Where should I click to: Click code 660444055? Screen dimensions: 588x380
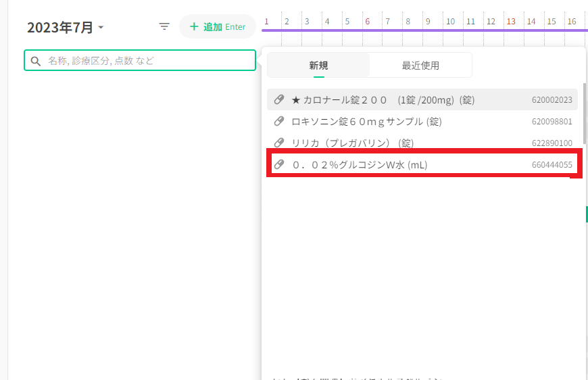pos(552,165)
